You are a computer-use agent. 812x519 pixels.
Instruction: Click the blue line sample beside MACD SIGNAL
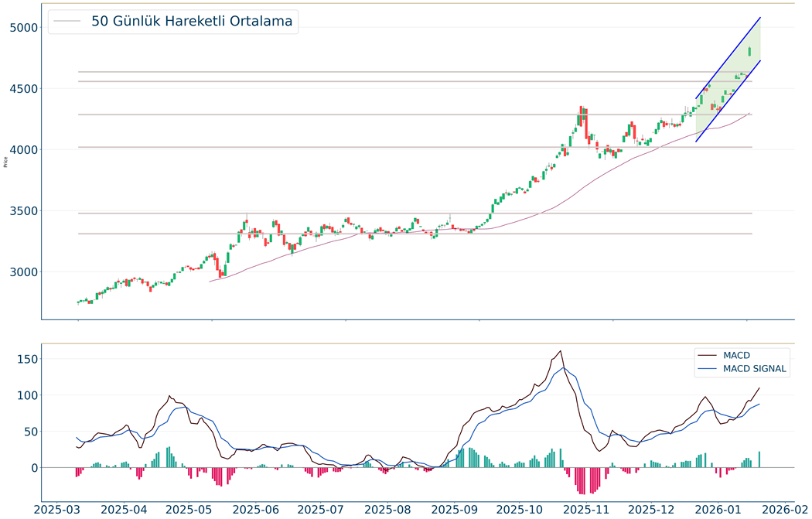pyautogui.click(x=708, y=369)
